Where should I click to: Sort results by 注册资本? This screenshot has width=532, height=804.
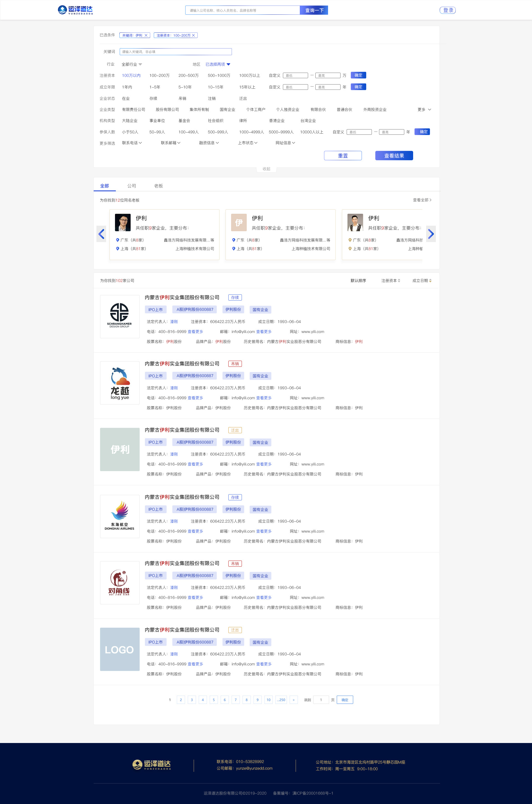[390, 281]
